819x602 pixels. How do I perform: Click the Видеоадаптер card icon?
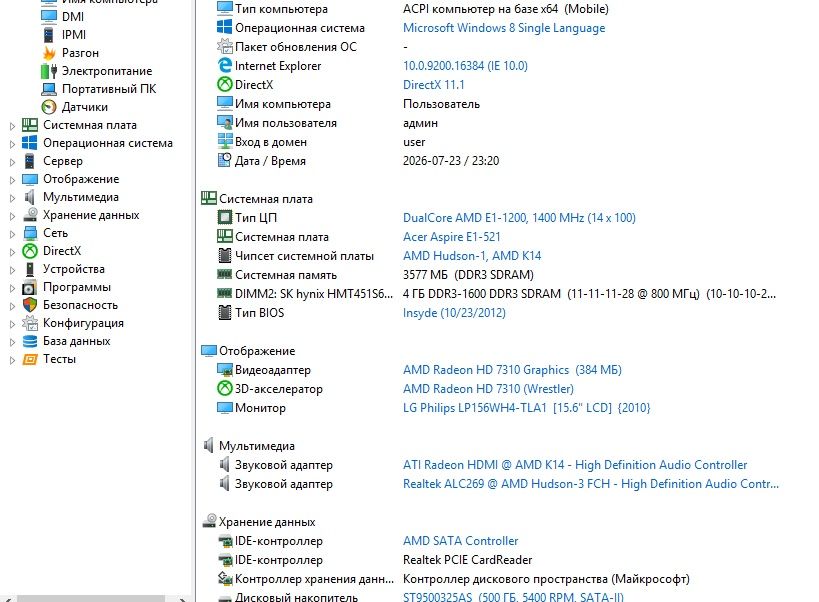(225, 370)
